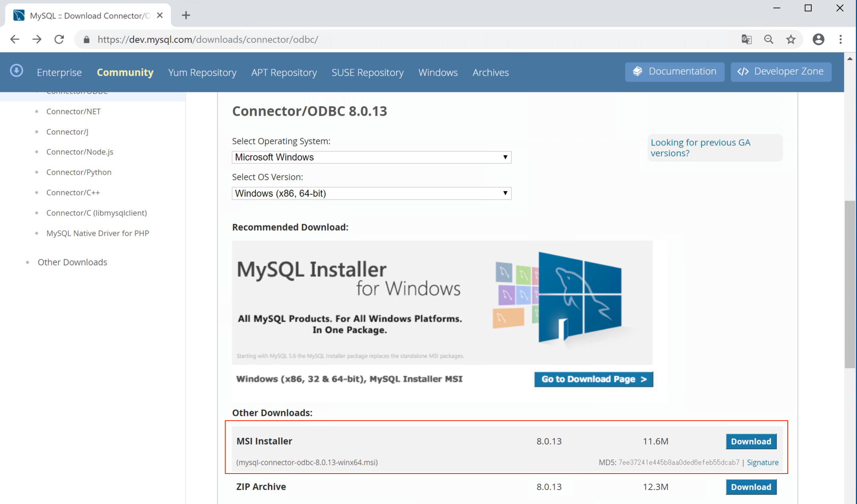This screenshot has width=857, height=504.
Task: Open the APT Repository menu item
Action: pos(284,72)
